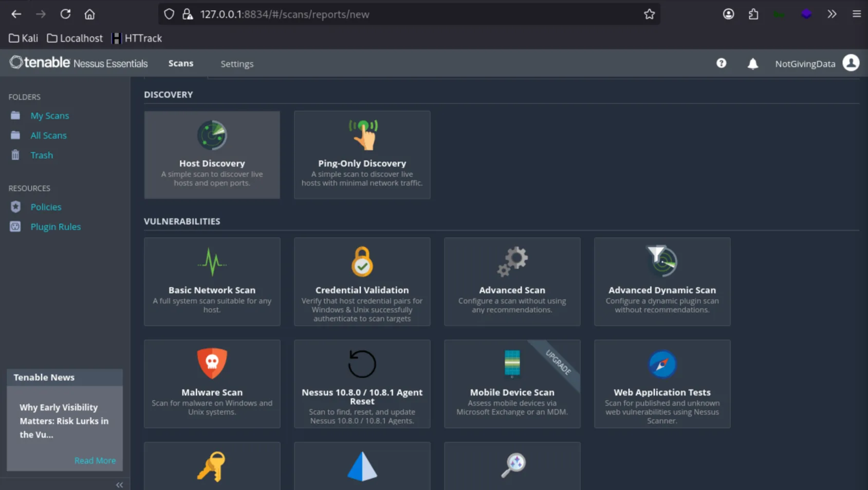Go back to the previous page

click(16, 14)
